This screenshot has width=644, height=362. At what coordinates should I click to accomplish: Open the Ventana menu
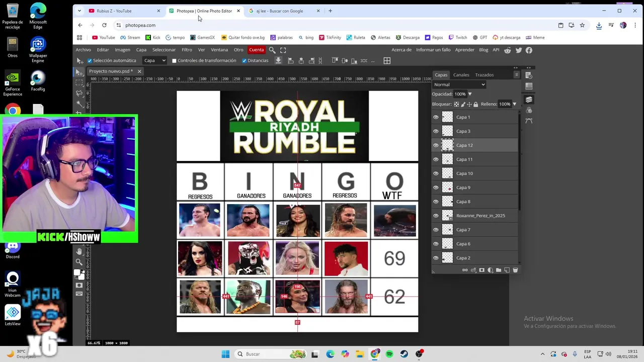(x=219, y=50)
